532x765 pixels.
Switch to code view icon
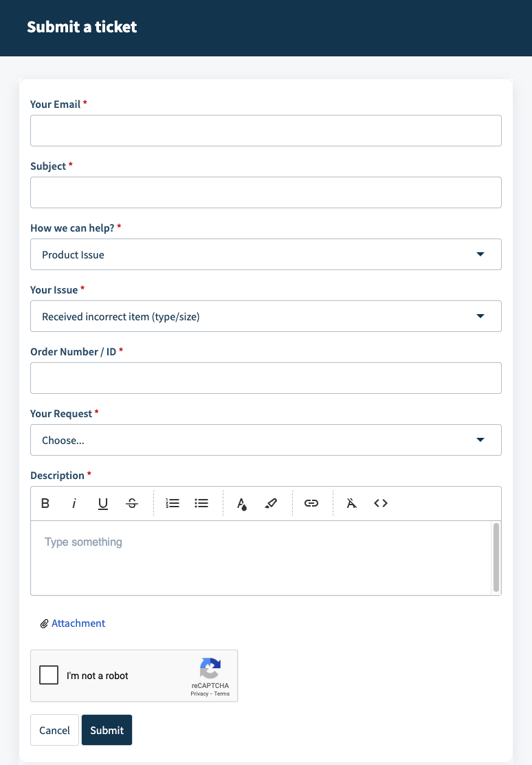pyautogui.click(x=381, y=503)
